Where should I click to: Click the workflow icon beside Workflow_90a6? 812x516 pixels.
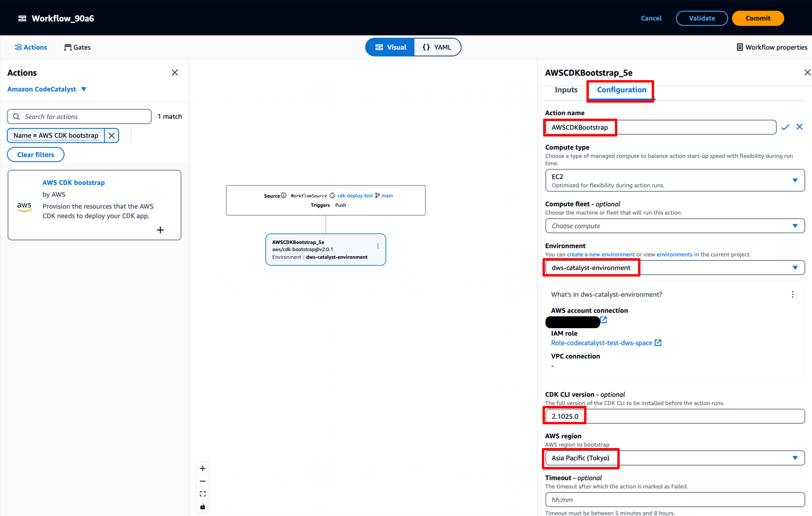tap(22, 18)
